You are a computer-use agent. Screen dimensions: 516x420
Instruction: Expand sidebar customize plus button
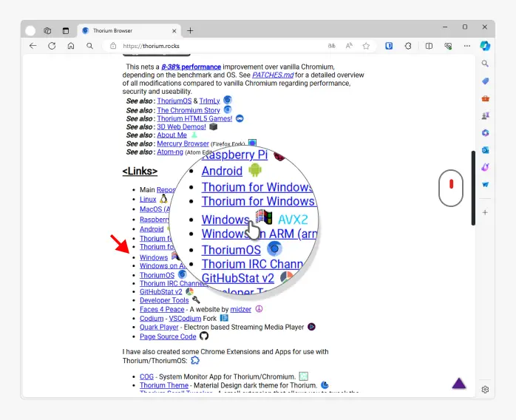pyautogui.click(x=485, y=212)
